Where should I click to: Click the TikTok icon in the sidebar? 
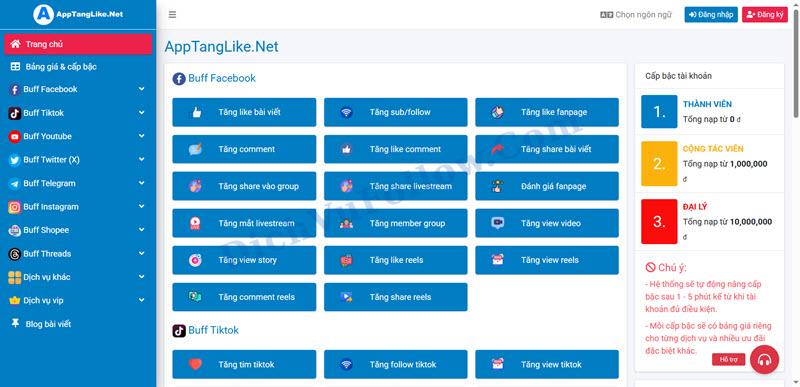pos(15,113)
